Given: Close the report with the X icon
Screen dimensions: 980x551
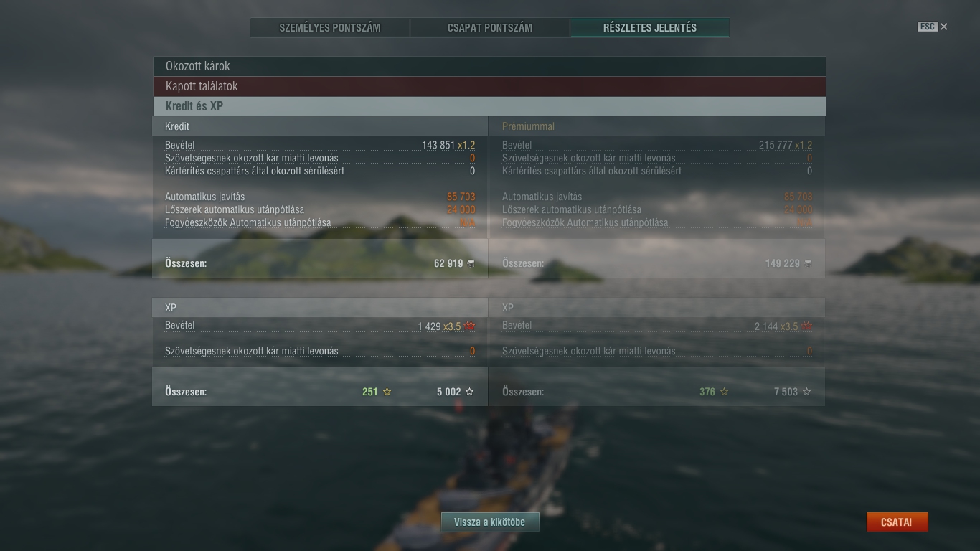Looking at the screenshot, I should tap(944, 27).
